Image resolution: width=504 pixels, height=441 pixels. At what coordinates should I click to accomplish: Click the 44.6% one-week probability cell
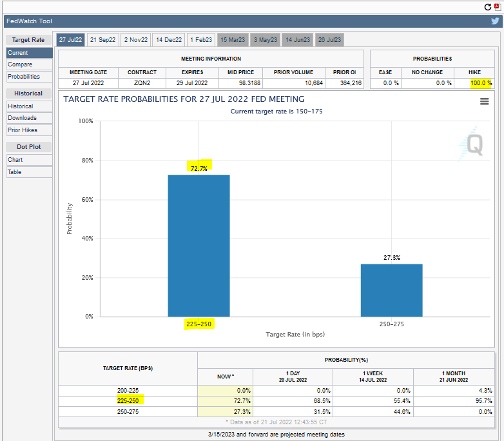point(373,412)
